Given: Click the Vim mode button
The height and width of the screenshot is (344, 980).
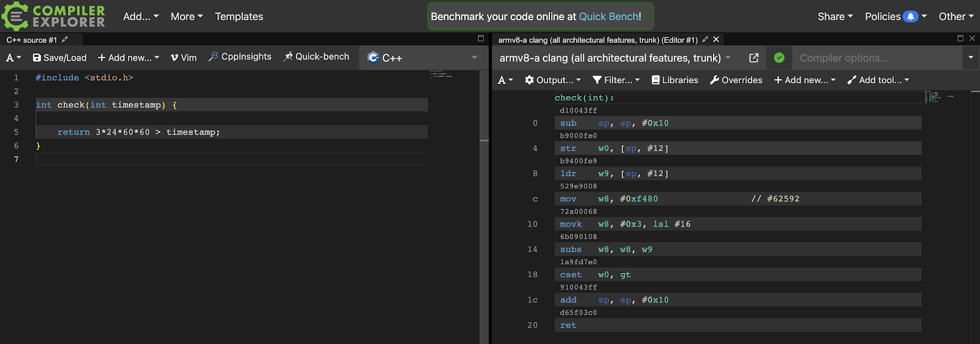Looking at the screenshot, I should click(x=183, y=58).
